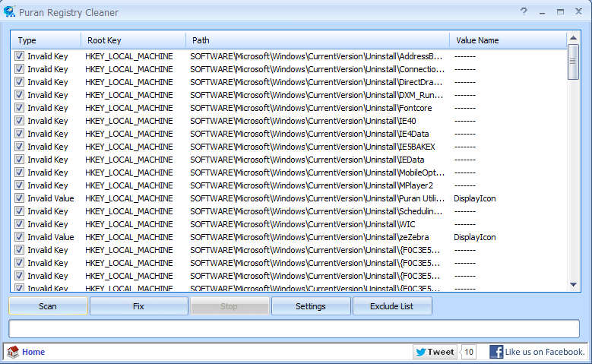Click HKEY_LOCAL_MACHINE in the WIC row

(x=128, y=224)
